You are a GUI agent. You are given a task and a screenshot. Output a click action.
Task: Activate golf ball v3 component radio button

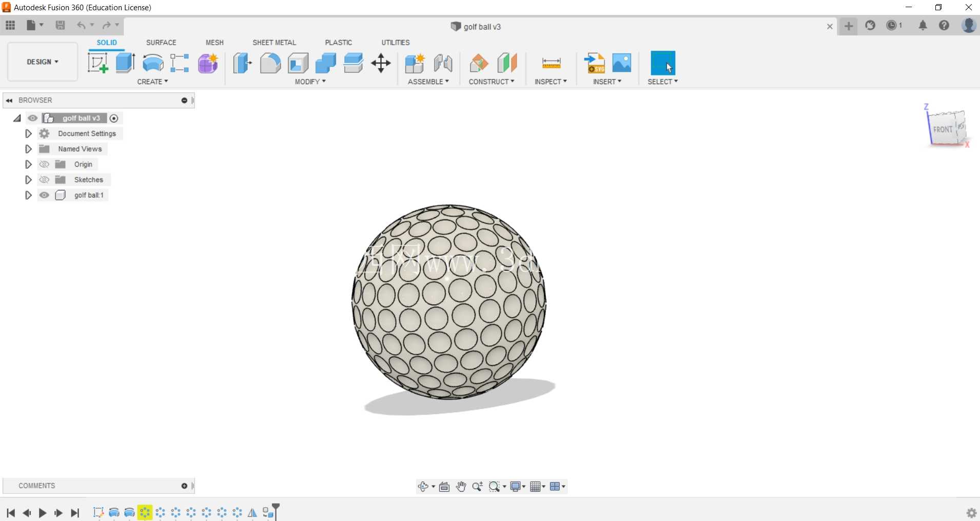114,118
